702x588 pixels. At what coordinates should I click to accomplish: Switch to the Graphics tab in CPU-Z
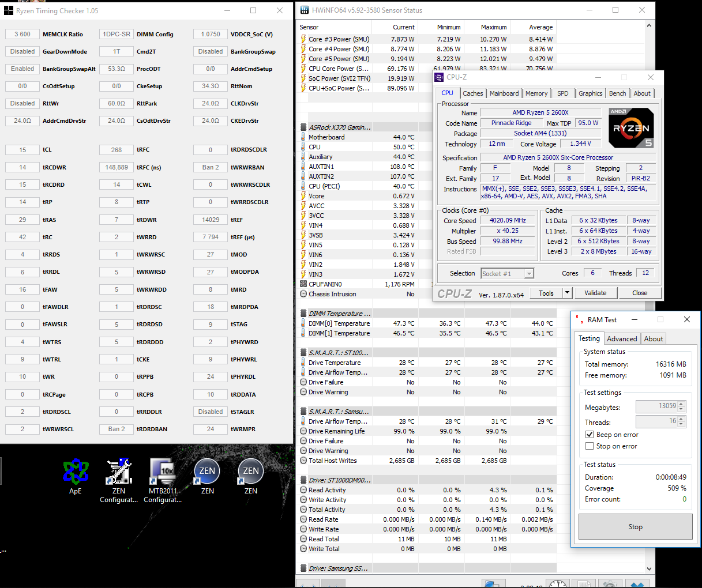(591, 93)
